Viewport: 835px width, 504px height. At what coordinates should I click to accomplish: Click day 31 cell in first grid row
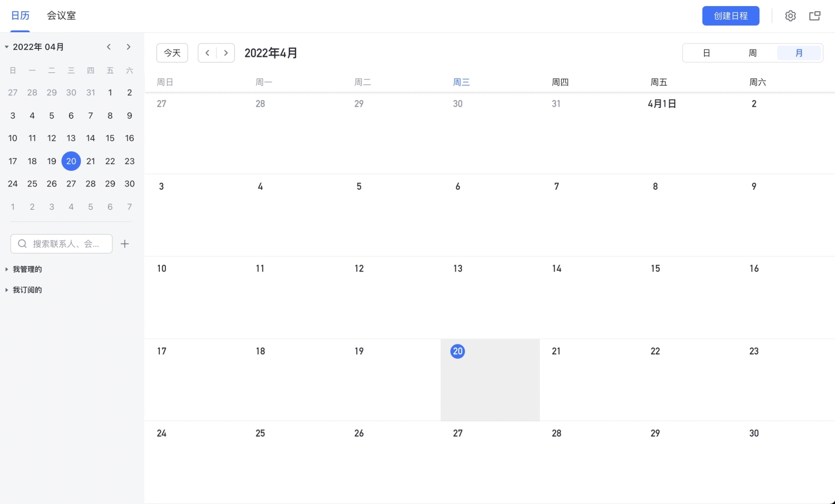coord(589,133)
